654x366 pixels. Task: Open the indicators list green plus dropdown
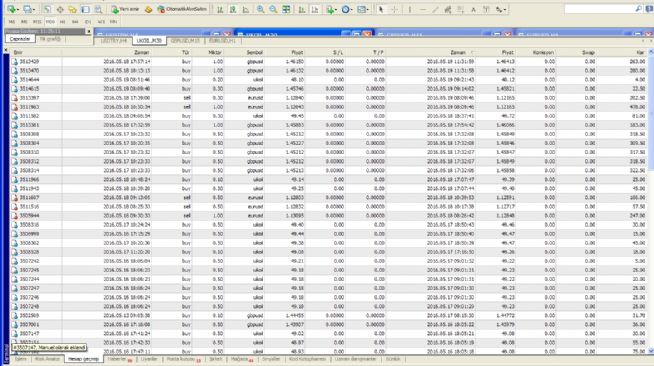tap(332, 9)
